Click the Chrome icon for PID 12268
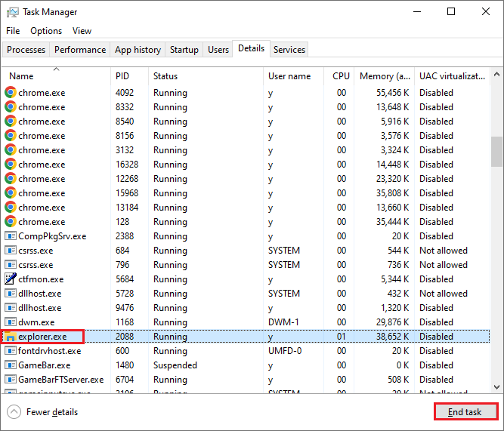 click(11, 179)
